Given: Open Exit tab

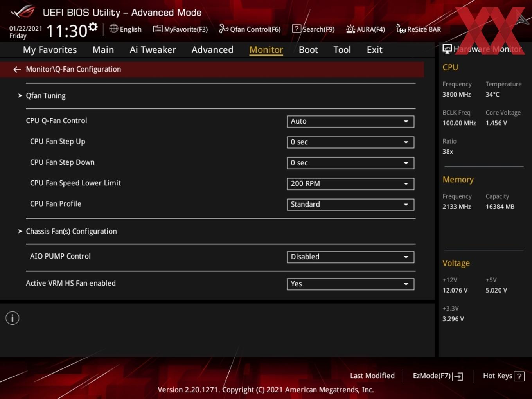Looking at the screenshot, I should click(374, 50).
